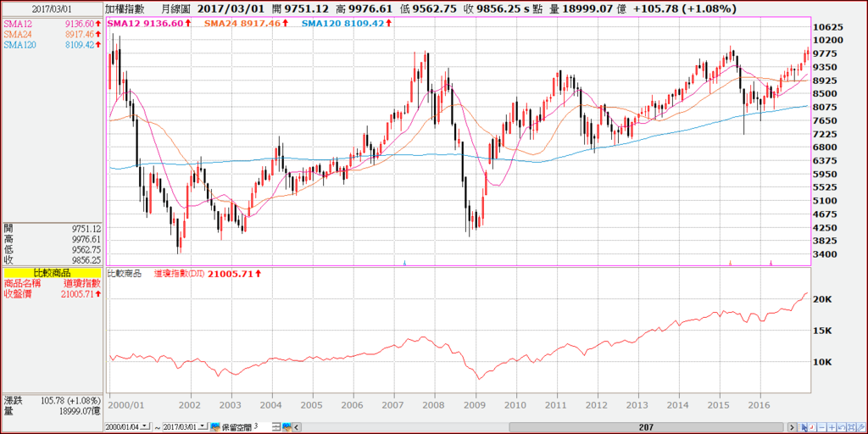Open end date 2017/03/01 dropdown

click(203, 426)
